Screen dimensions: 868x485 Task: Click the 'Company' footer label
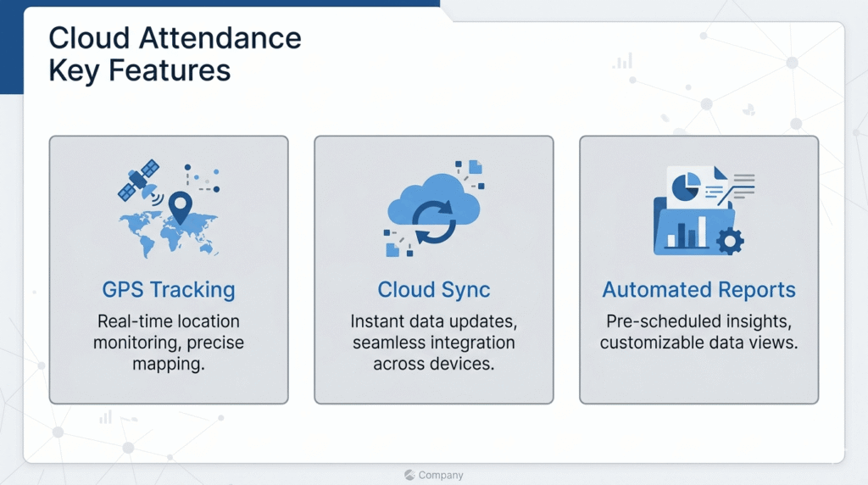coord(441,475)
